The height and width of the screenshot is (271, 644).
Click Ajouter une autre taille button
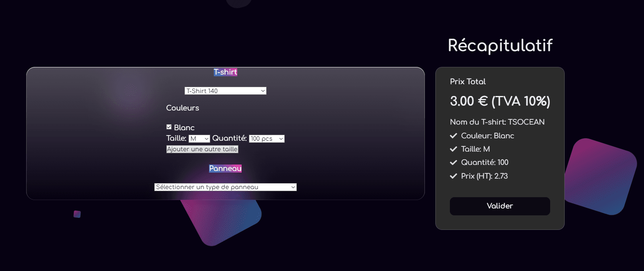click(202, 149)
